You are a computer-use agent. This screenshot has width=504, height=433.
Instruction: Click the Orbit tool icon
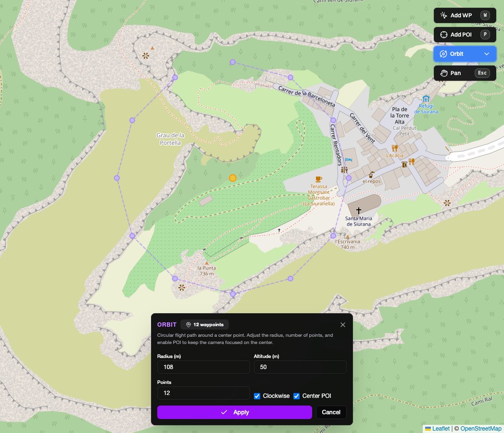[444, 54]
